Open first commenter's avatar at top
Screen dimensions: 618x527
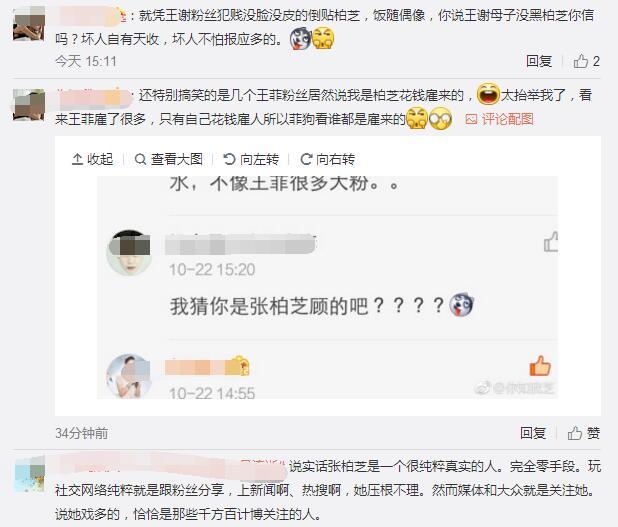point(29,23)
